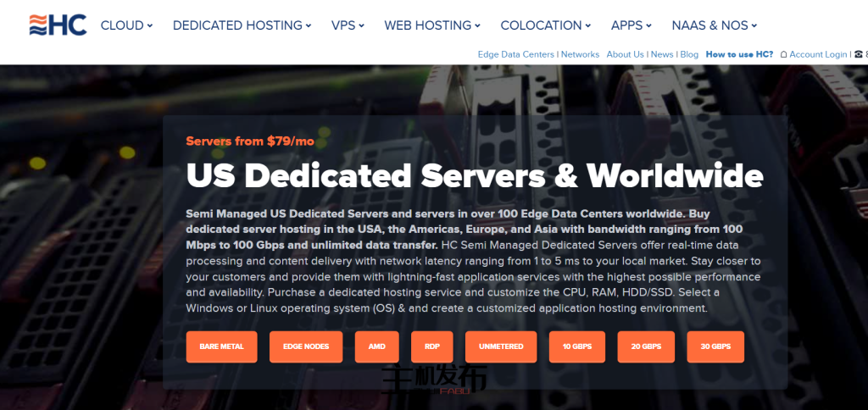Click the Bare Metal button
This screenshot has width=868, height=410.
coord(221,346)
